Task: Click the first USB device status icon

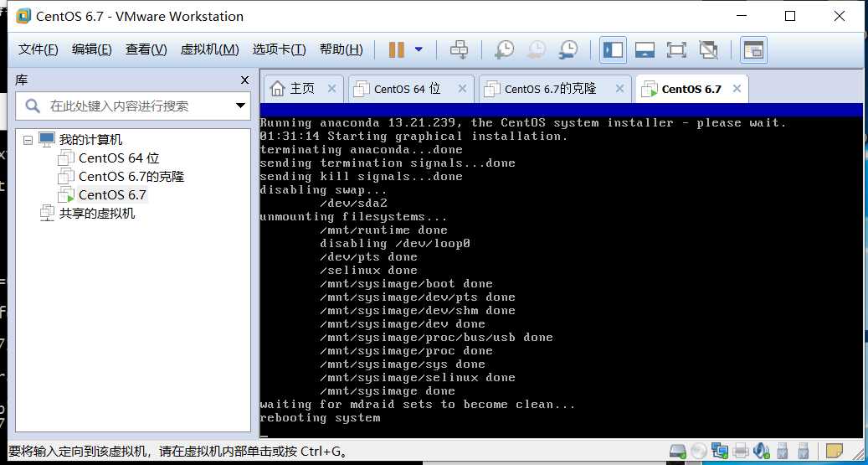Action: click(x=783, y=451)
